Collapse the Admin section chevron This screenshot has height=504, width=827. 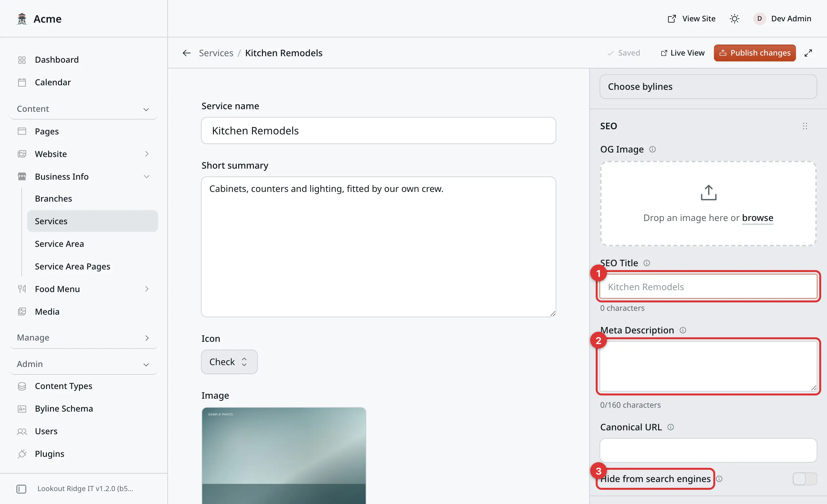pyautogui.click(x=146, y=365)
